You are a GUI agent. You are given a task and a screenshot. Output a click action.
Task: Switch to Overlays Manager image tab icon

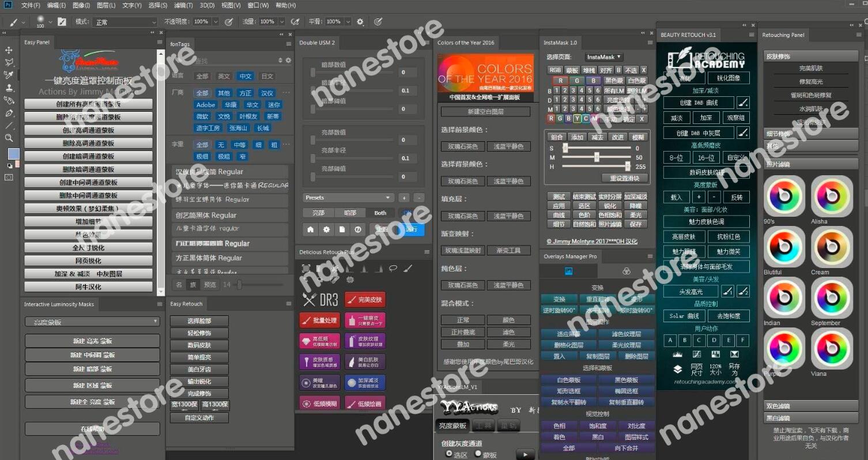coord(568,271)
